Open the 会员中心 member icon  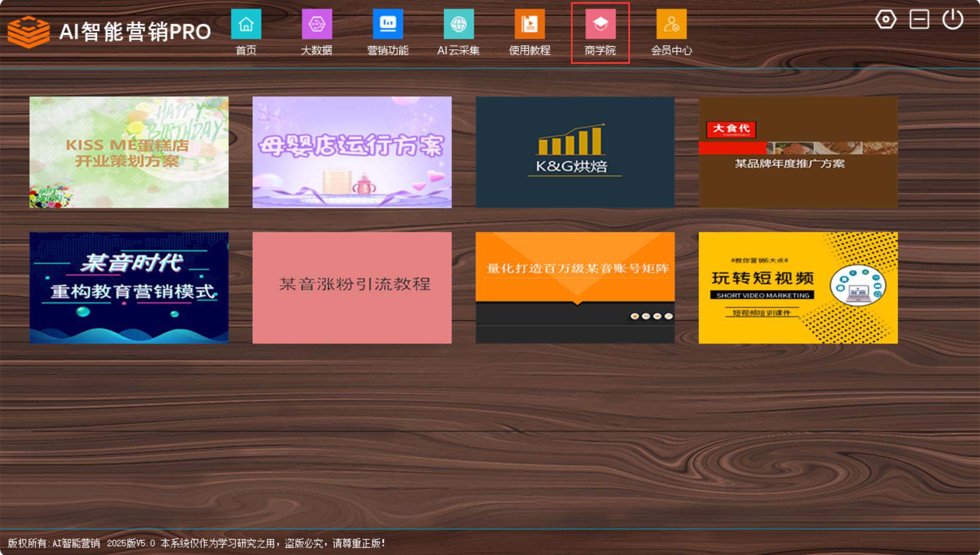click(x=671, y=25)
